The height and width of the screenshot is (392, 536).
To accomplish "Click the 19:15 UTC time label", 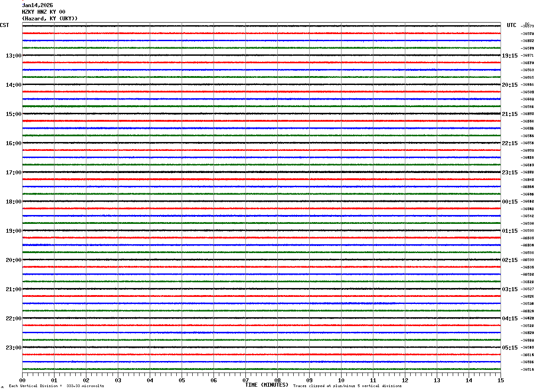I will (x=510, y=56).
